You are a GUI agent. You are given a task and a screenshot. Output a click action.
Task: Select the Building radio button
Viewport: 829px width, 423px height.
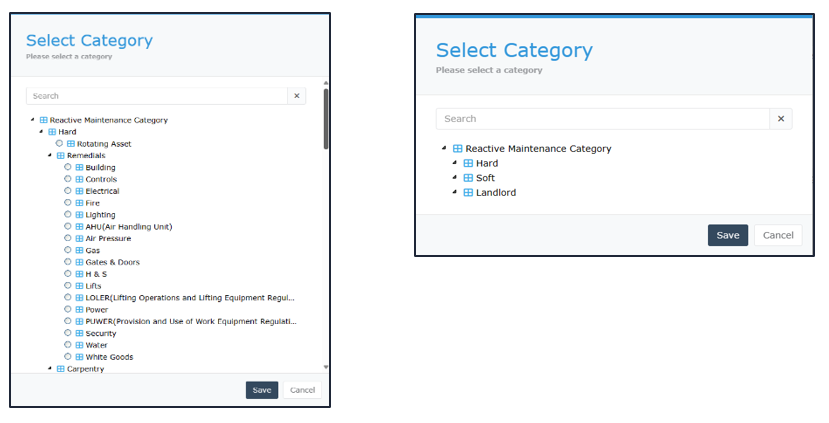(68, 167)
